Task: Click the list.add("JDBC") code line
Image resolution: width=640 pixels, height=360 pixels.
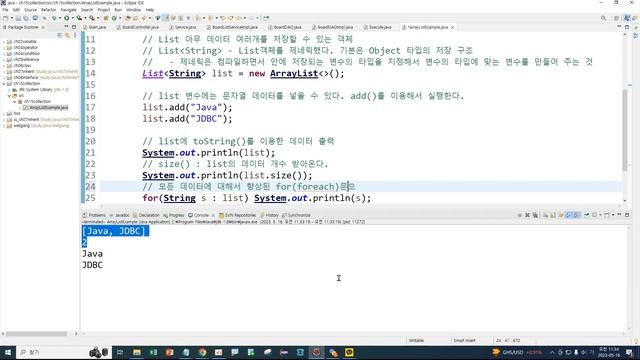Action: pos(187,119)
